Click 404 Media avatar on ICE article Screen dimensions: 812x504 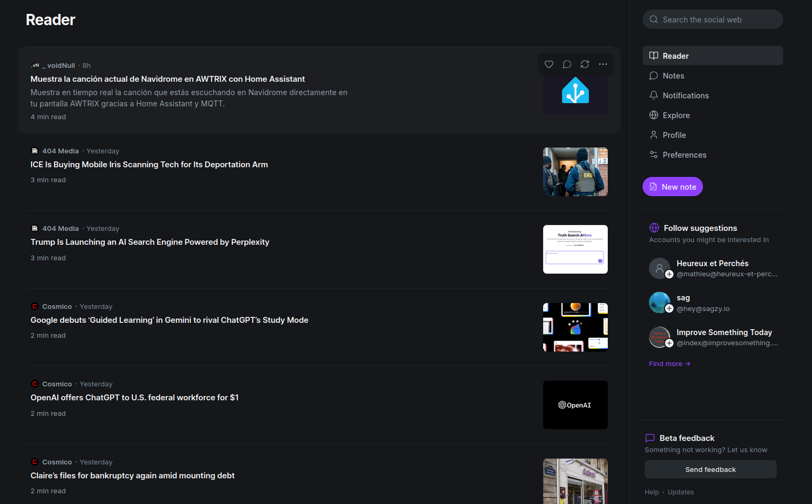(x=35, y=151)
